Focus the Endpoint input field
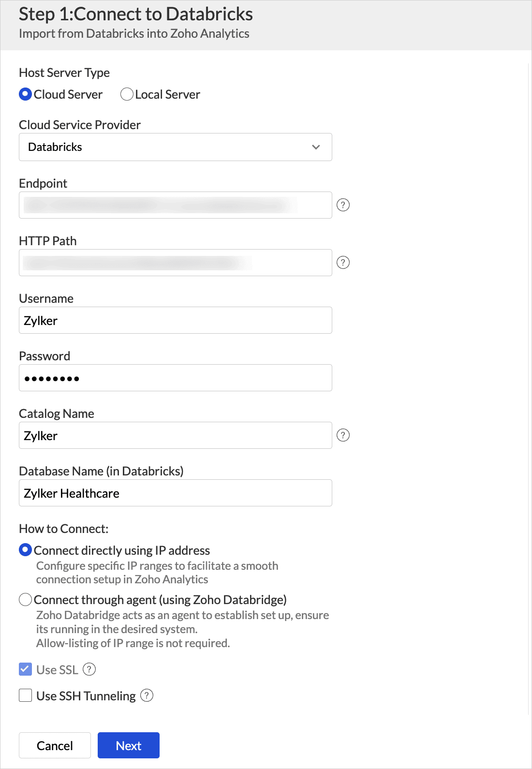Image resolution: width=532 pixels, height=769 pixels. pos(175,205)
